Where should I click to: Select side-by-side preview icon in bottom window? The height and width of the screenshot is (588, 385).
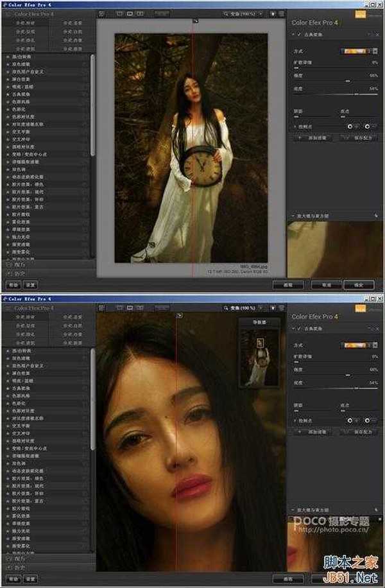[140, 308]
